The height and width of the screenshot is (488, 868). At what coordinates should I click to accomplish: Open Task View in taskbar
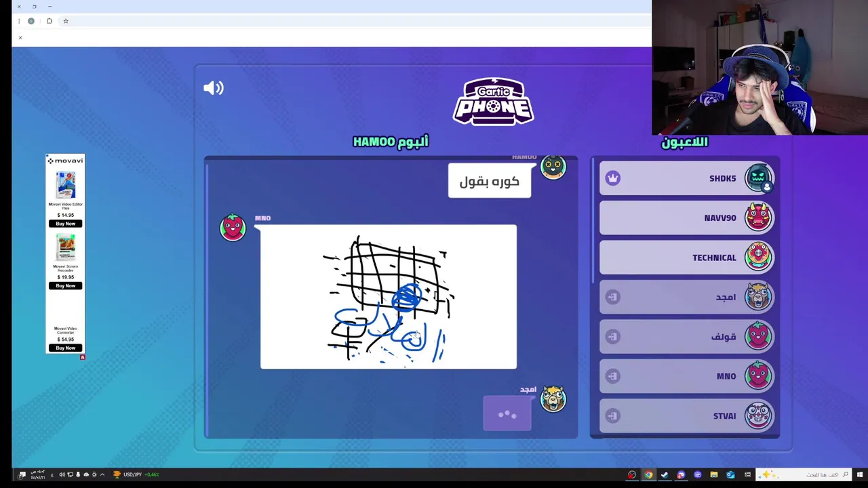747,474
